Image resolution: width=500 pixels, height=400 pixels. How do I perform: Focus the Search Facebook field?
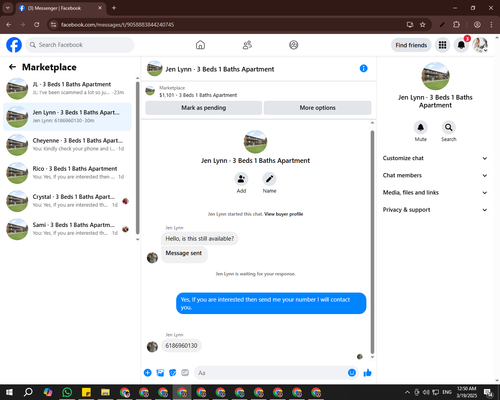(80, 45)
